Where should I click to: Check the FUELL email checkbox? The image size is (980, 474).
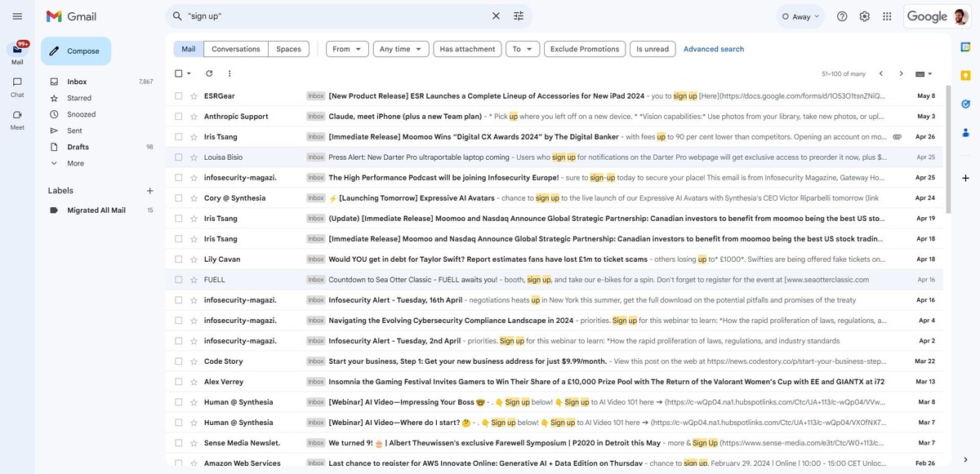179,280
